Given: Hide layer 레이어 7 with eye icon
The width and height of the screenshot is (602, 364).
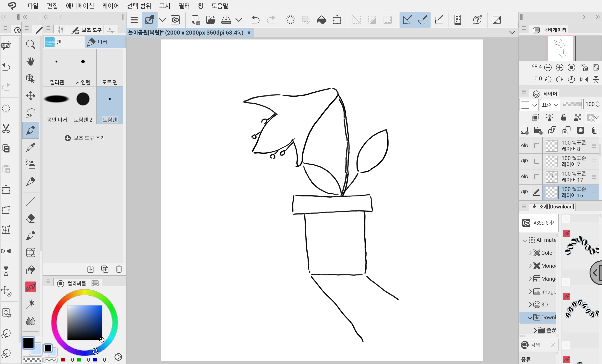Looking at the screenshot, I should click(x=525, y=161).
